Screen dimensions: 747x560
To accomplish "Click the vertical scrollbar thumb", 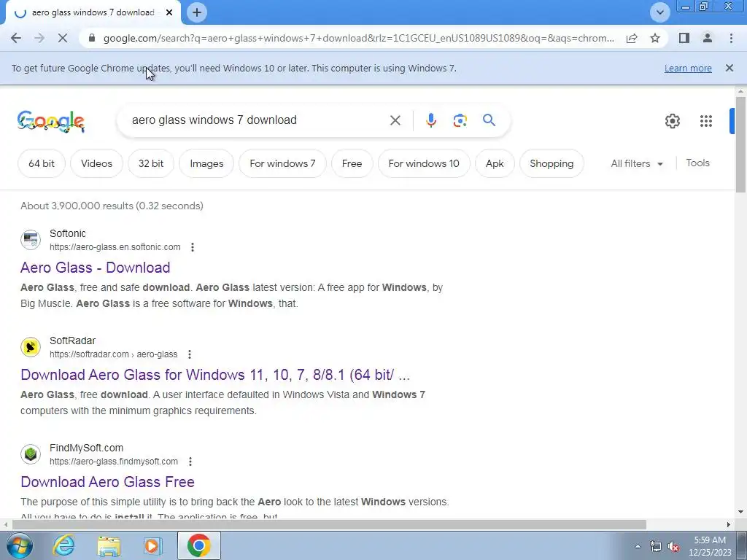I will pos(740,144).
